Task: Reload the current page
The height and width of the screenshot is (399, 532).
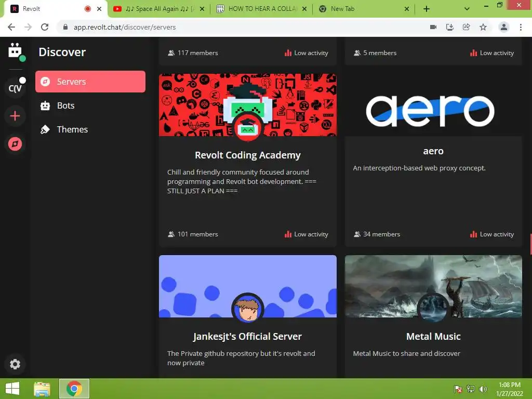Action: point(45,27)
